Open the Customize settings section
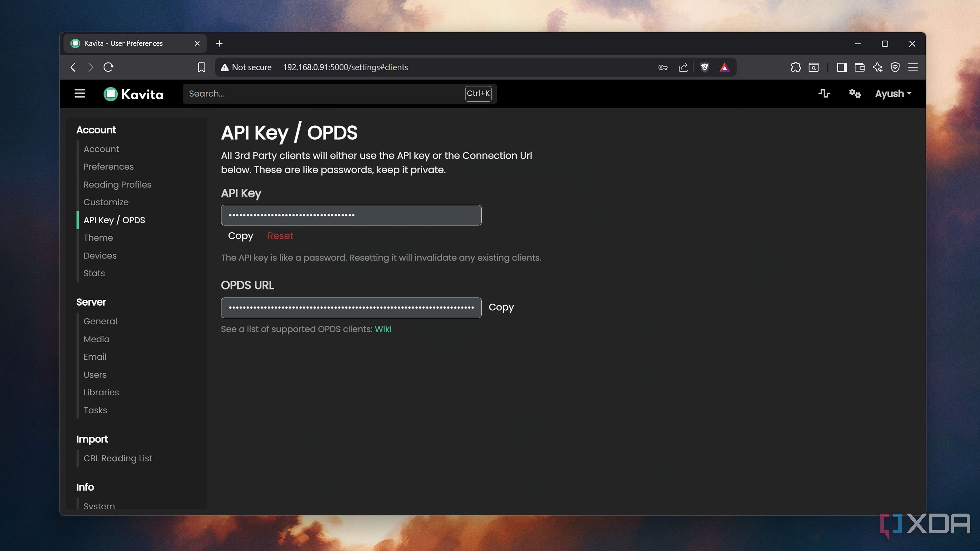Image resolution: width=980 pixels, height=551 pixels. [x=106, y=202]
